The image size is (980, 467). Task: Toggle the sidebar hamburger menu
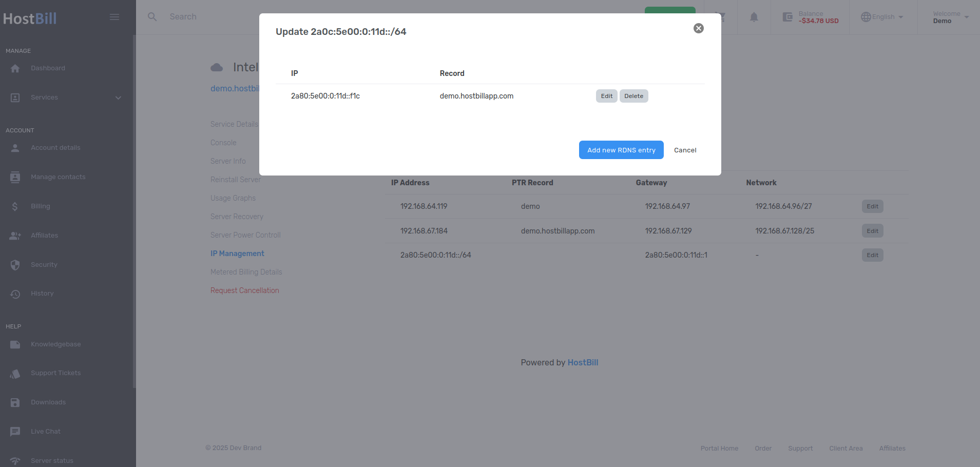pyautogui.click(x=114, y=17)
